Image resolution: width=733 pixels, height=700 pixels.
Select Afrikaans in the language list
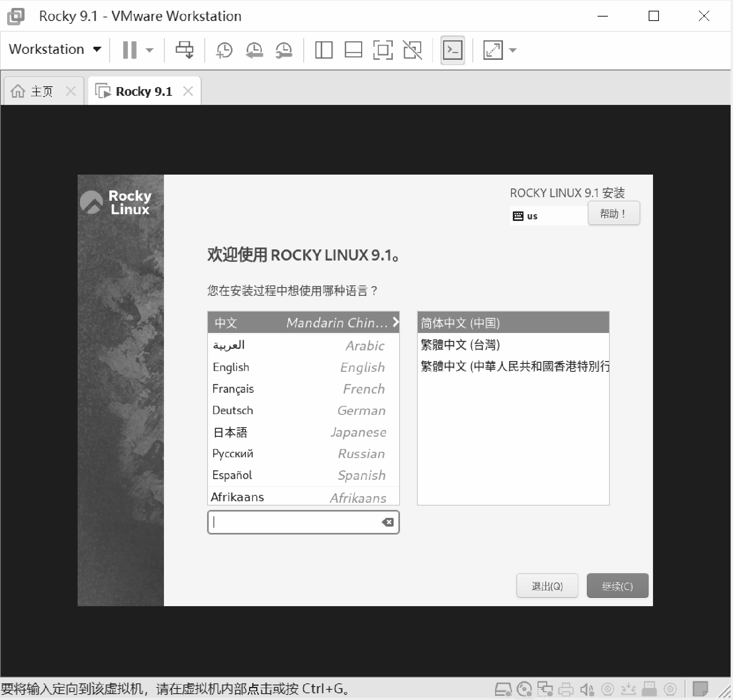[303, 496]
